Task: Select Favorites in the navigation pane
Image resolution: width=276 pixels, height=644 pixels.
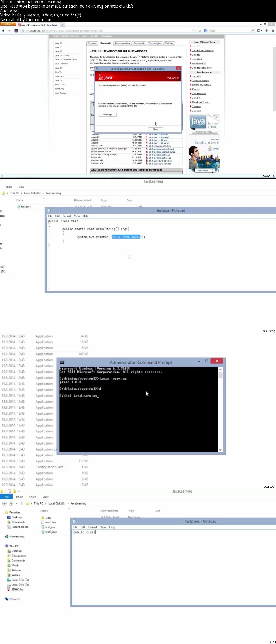Action: [x=12, y=512]
